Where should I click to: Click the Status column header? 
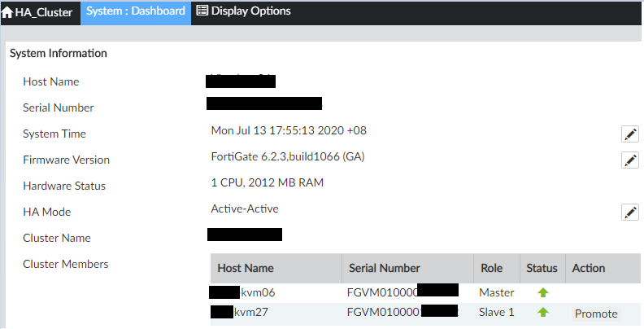pos(542,268)
